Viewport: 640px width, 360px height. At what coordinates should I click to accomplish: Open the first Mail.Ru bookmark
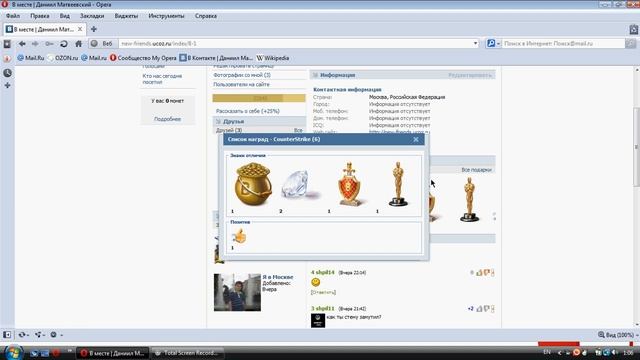31,58
